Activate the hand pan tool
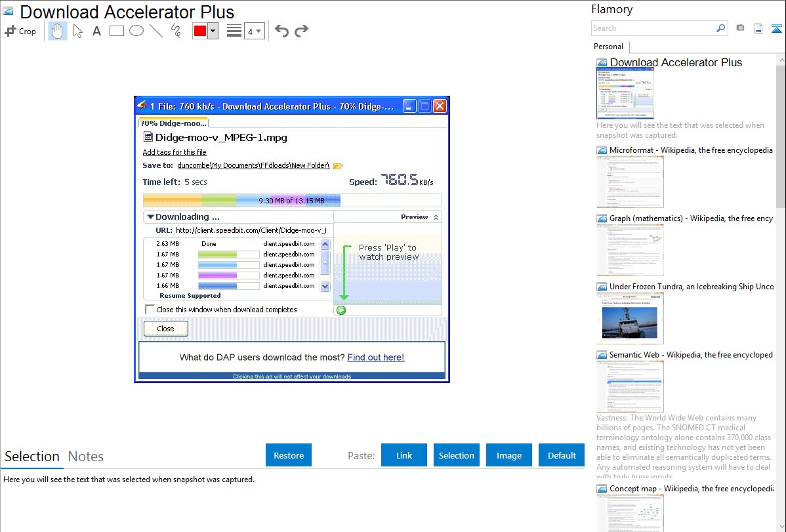786x532 pixels. [x=58, y=31]
